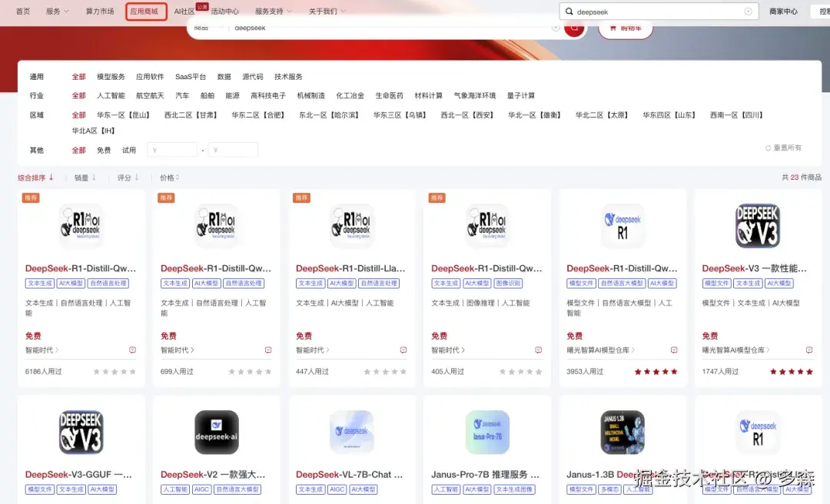Sort listings by 销量
The width and height of the screenshot is (830, 504).
(x=83, y=177)
